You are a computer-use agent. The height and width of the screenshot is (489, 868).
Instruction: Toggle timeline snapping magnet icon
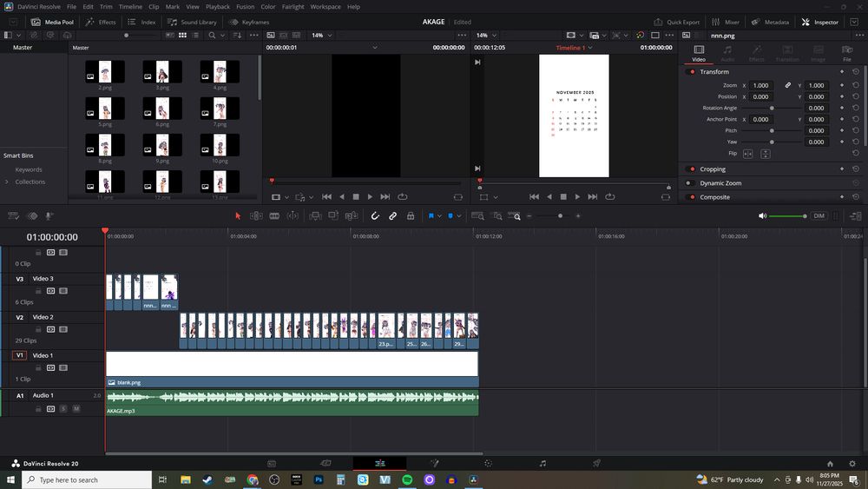point(375,215)
